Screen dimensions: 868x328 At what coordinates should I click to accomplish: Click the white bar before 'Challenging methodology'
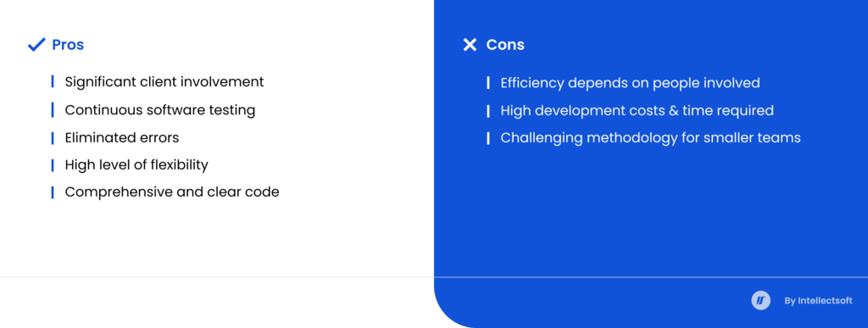coord(487,138)
